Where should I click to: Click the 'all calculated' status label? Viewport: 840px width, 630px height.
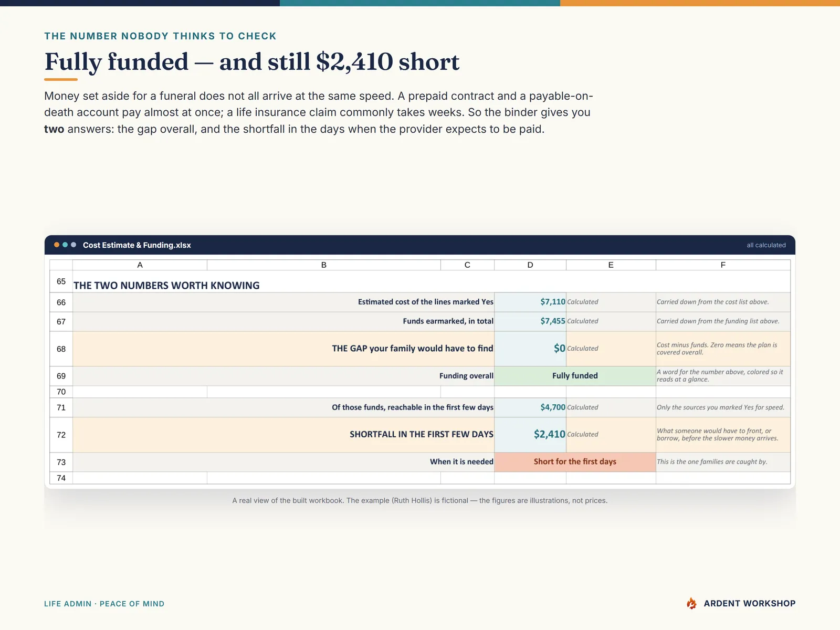click(x=766, y=245)
